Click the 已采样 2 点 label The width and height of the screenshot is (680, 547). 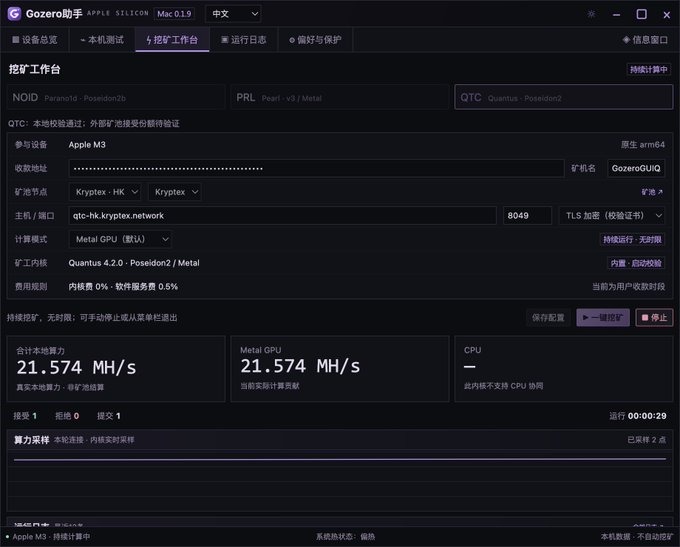(646, 440)
